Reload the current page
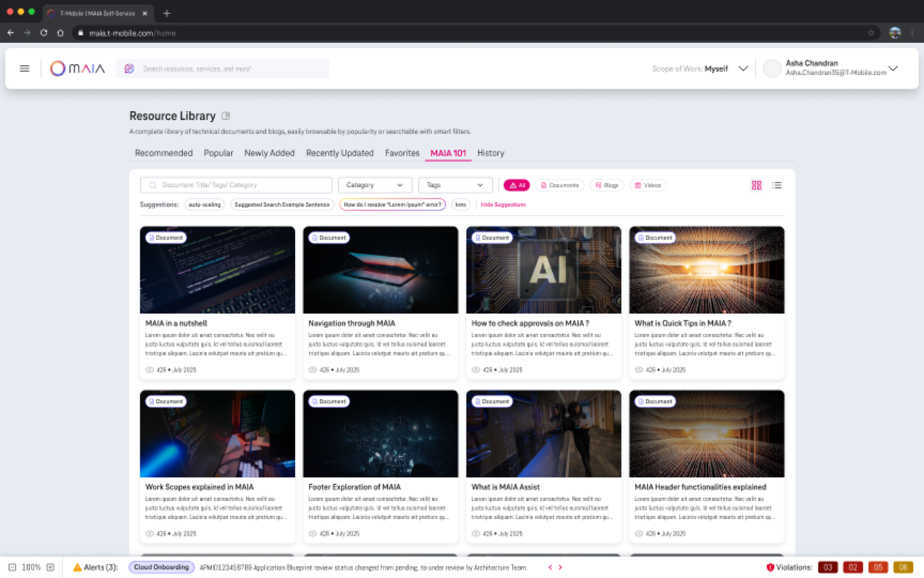Screen dimensions: 924x578 (44, 33)
